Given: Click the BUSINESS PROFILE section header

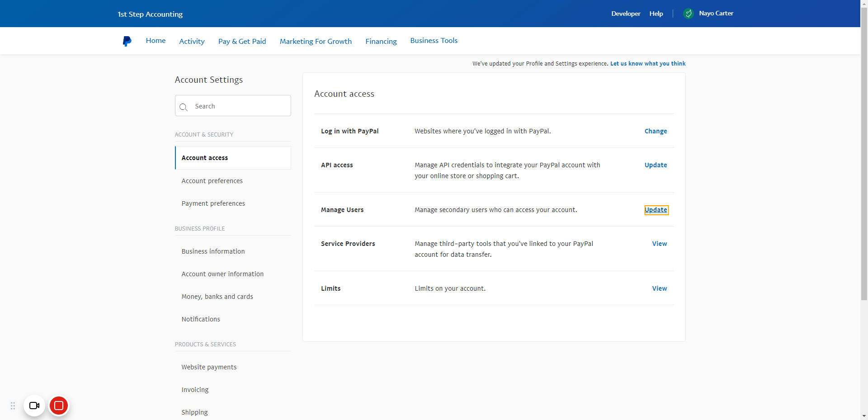Looking at the screenshot, I should pyautogui.click(x=200, y=229).
